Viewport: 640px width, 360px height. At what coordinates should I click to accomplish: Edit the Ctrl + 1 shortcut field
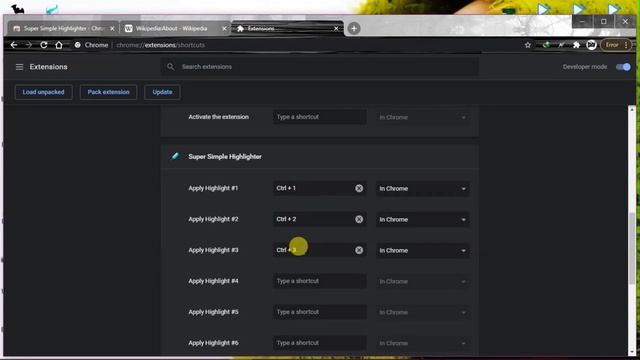point(320,188)
